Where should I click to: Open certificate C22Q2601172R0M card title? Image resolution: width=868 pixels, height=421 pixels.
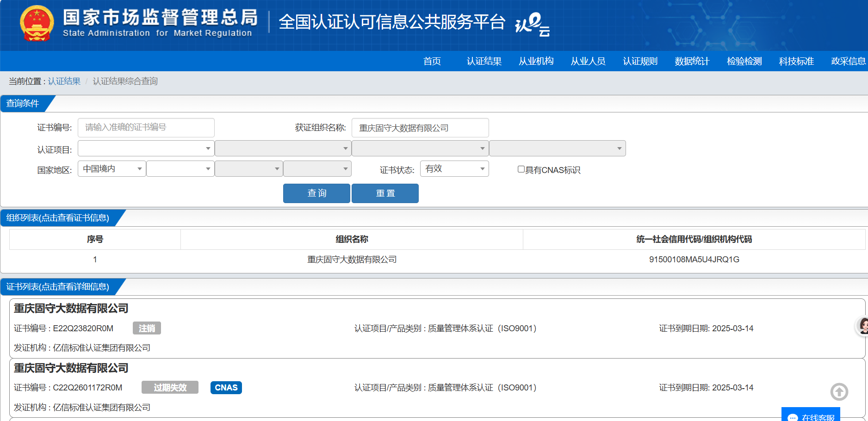71,368
